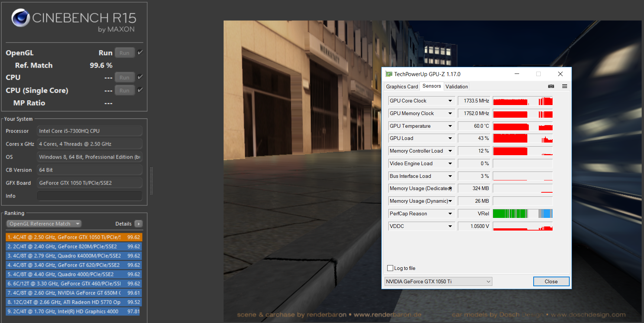
Task: Toggle the OpenGL test checkbox
Action: click(x=140, y=52)
